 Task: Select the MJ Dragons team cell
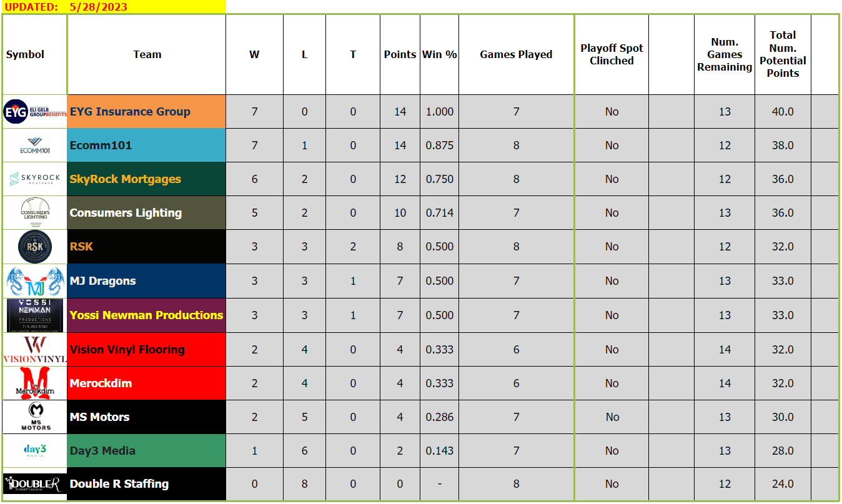click(146, 281)
